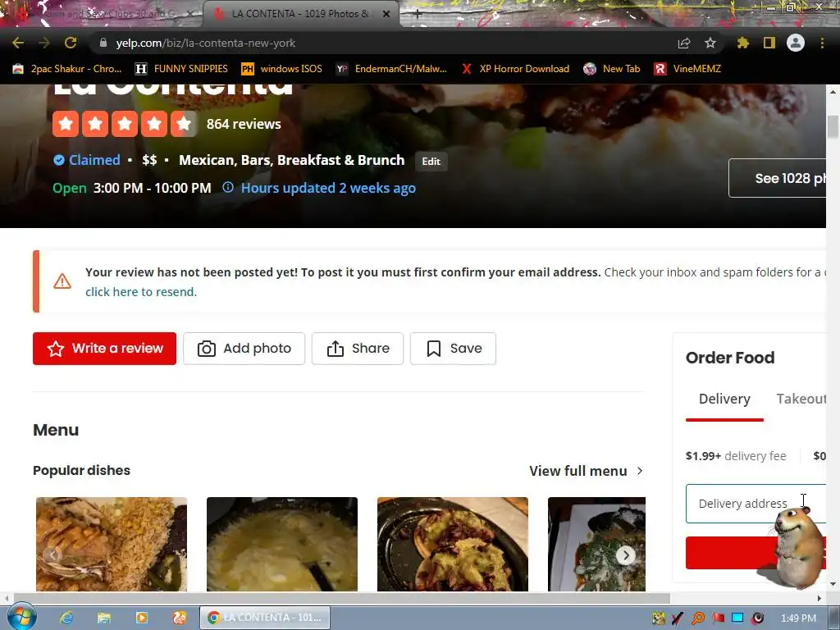
Task: Click the chevron next to View full menu
Action: pyautogui.click(x=640, y=471)
